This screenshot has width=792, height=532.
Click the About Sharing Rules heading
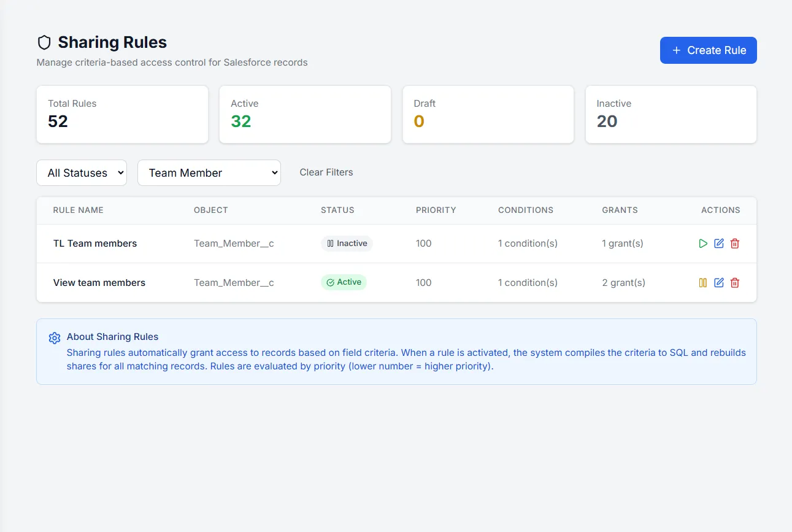click(x=113, y=337)
